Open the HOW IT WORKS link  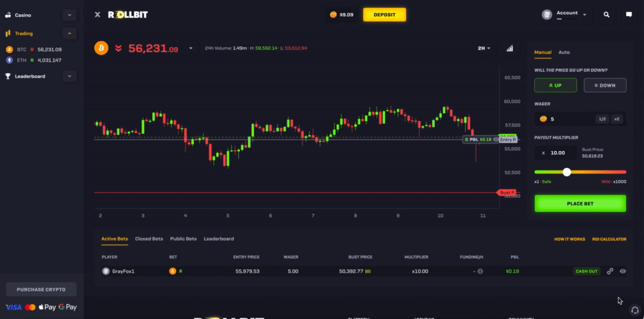click(x=569, y=239)
